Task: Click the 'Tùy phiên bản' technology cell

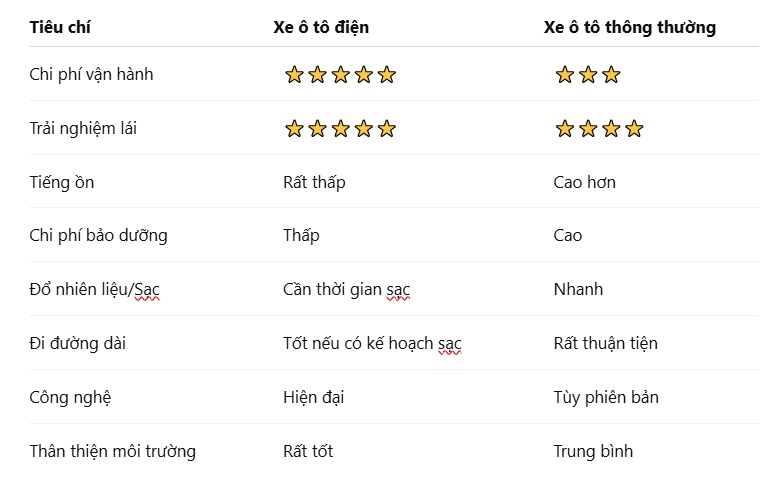Action: pos(606,398)
